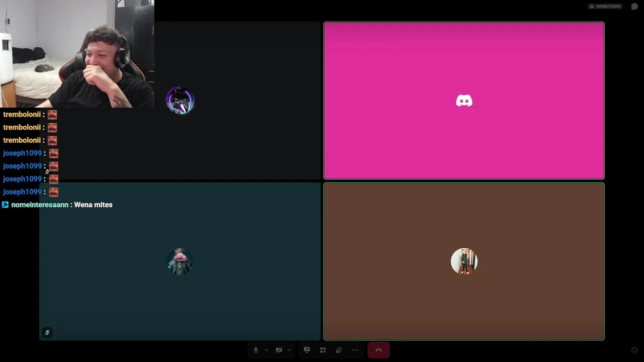Select the brown participant tile avatar
The width and height of the screenshot is (644, 362).
click(464, 261)
